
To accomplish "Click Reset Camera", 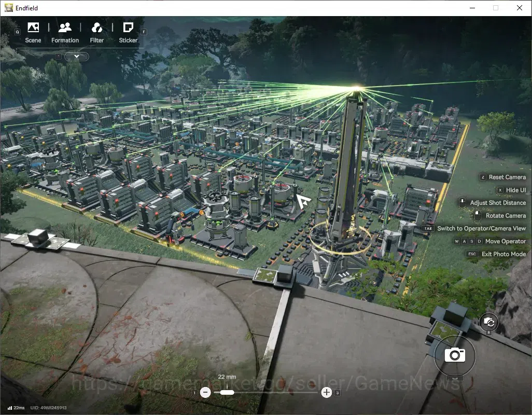I will 507,177.
